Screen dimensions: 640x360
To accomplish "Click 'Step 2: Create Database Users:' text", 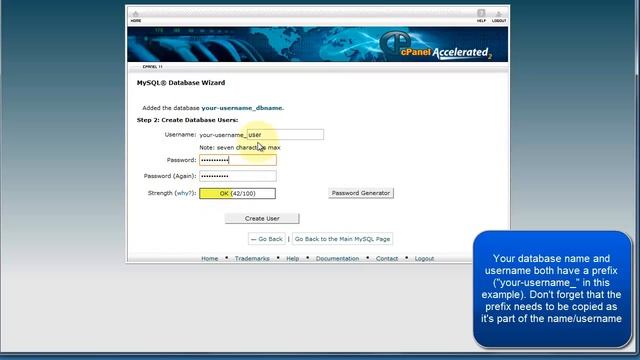I will click(187, 120).
